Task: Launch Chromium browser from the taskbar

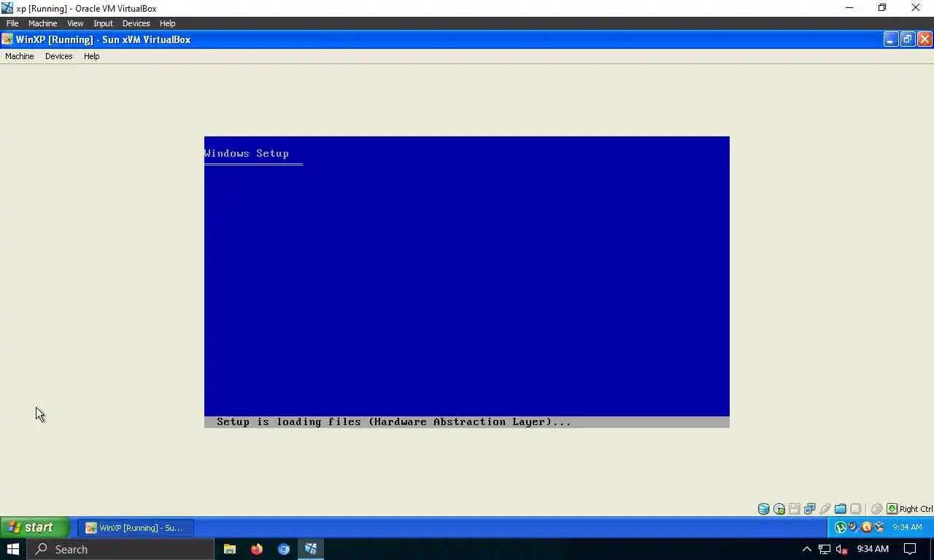Action: [x=284, y=549]
